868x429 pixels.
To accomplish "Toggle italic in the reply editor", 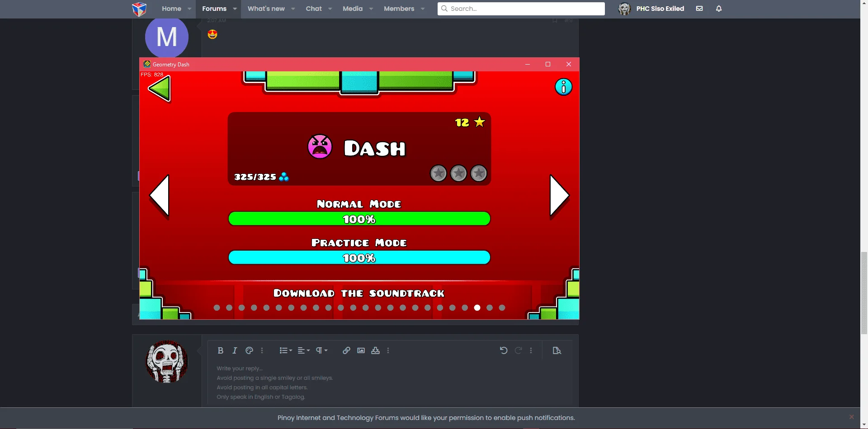I will click(x=235, y=350).
